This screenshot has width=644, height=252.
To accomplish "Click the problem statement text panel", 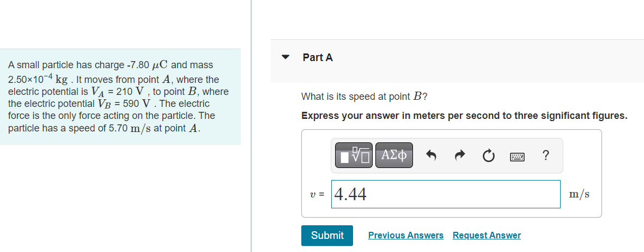I will 120,97.
